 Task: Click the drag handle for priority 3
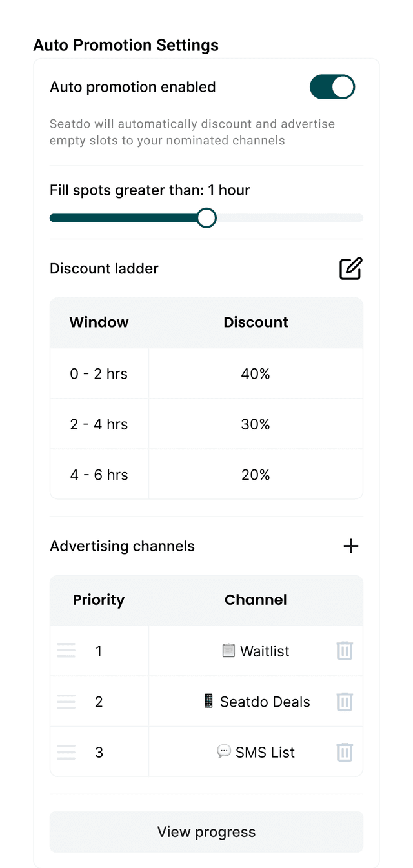pos(66,752)
